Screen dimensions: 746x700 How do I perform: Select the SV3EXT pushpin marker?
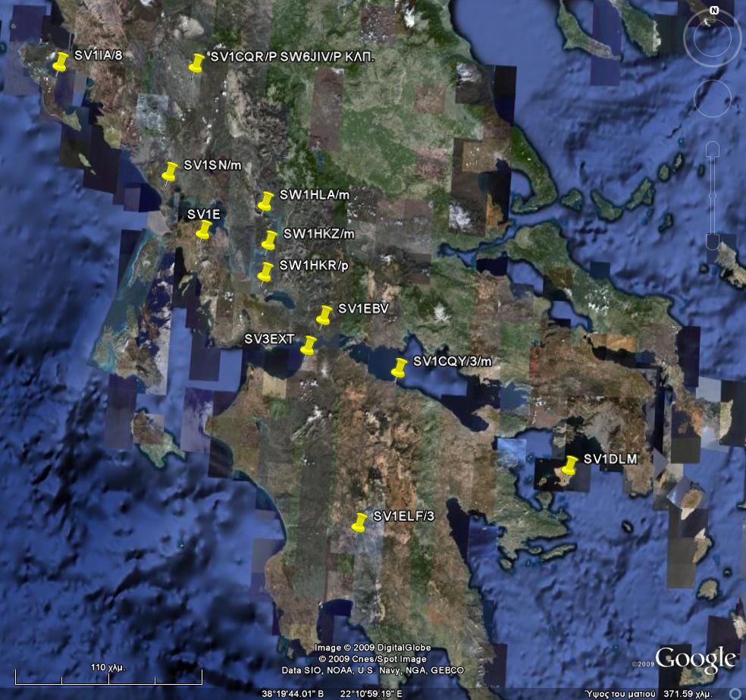[x=309, y=346]
